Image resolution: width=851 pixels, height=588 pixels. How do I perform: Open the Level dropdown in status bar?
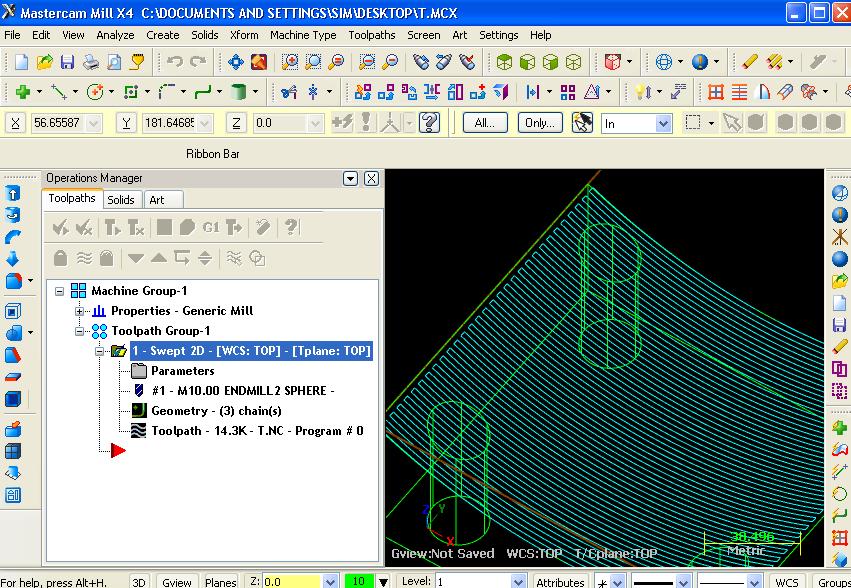coord(518,581)
